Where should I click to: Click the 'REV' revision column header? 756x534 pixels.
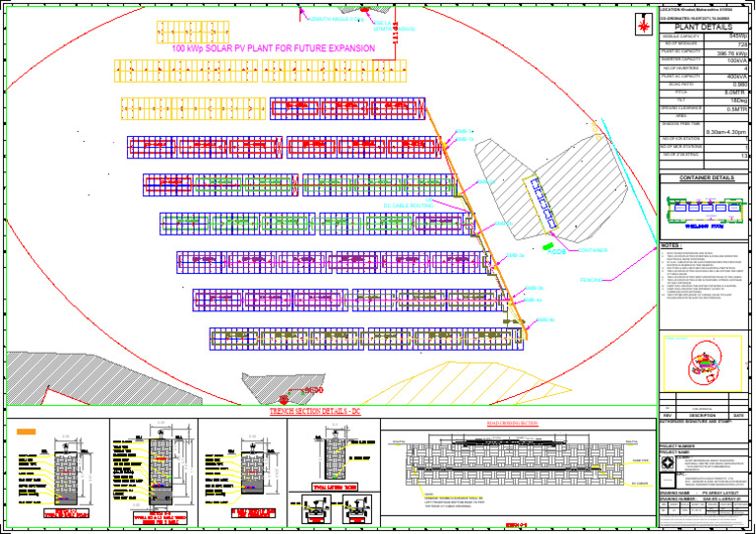tap(667, 416)
